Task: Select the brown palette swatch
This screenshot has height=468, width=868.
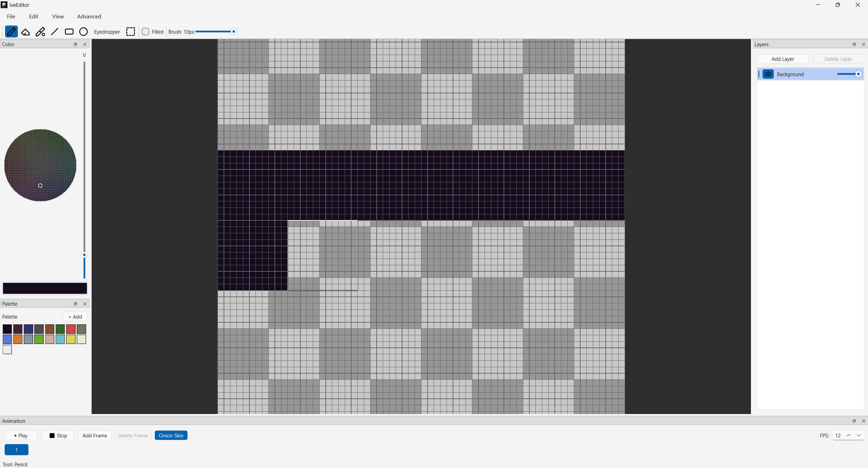Action: click(50, 329)
